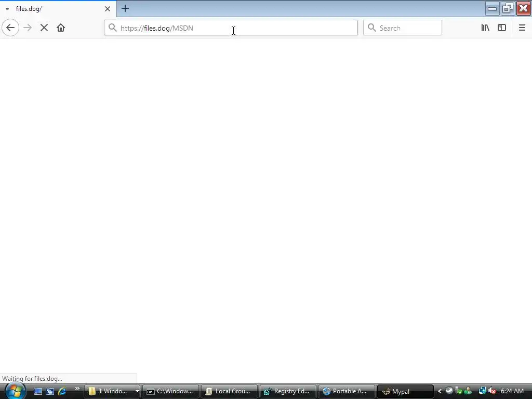Screen dimensions: 532x399
Task: Open the hamburger application menu
Action: click(x=522, y=28)
